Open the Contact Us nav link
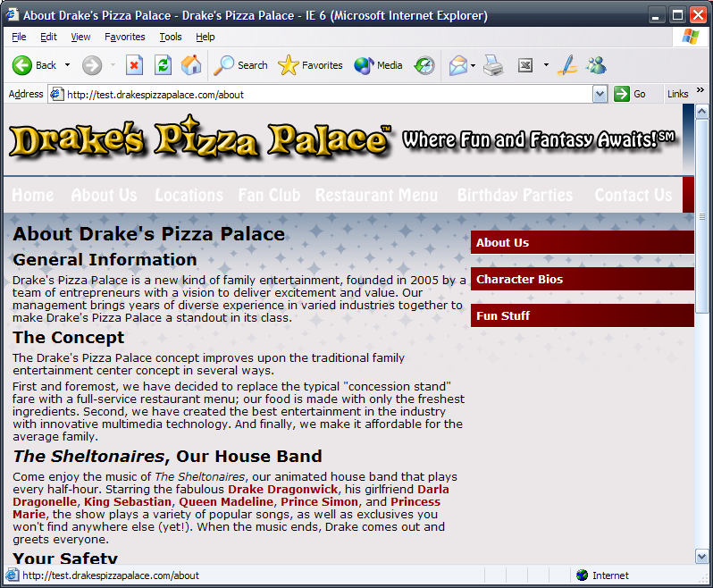The height and width of the screenshot is (588, 713). [x=633, y=195]
